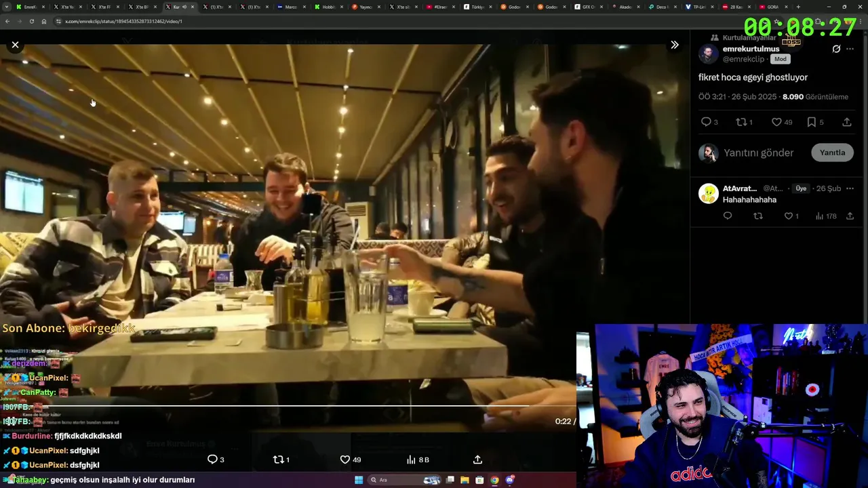Screen dimensions: 868x488
Task: Click the heart icon showing 49 below video
Action: [350, 460]
